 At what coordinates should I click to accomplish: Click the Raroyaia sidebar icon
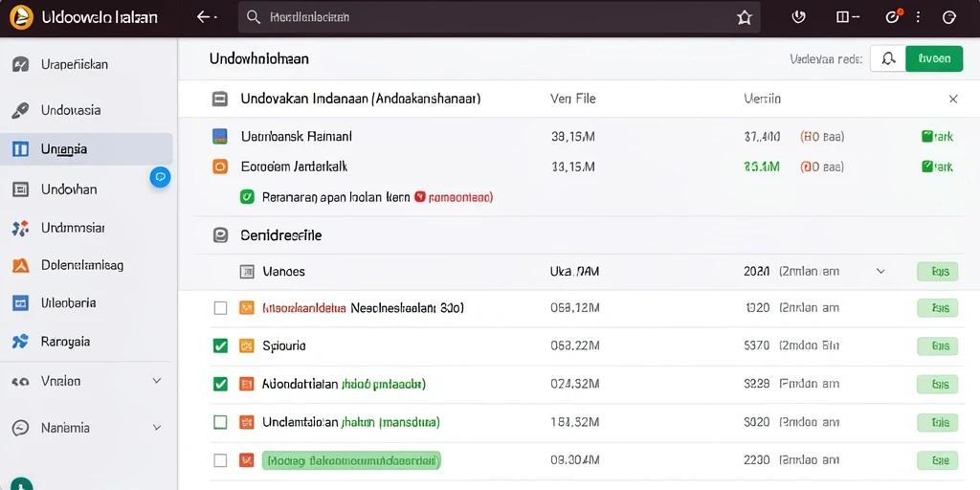click(21, 342)
